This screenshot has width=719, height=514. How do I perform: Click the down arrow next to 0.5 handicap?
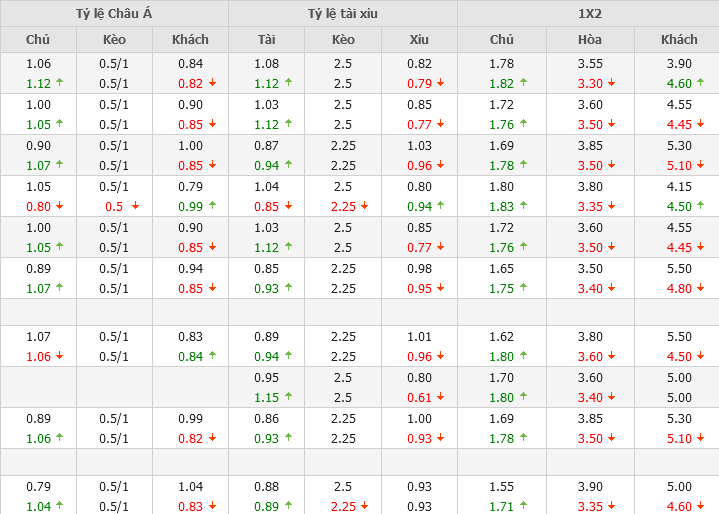pyautogui.click(x=135, y=207)
